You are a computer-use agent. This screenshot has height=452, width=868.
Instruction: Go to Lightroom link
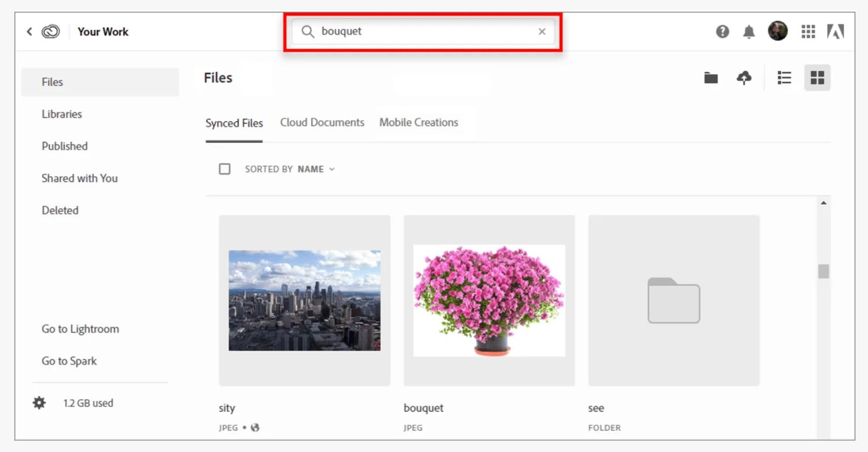point(80,329)
